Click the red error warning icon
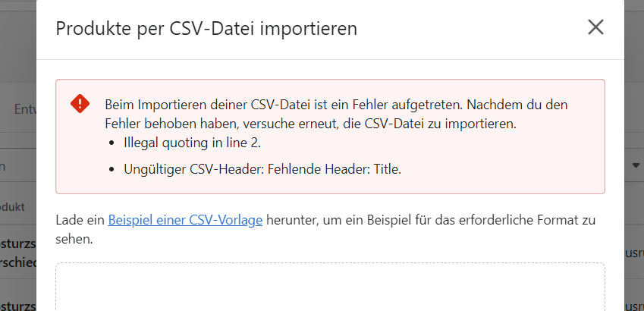644x311 pixels. point(80,104)
